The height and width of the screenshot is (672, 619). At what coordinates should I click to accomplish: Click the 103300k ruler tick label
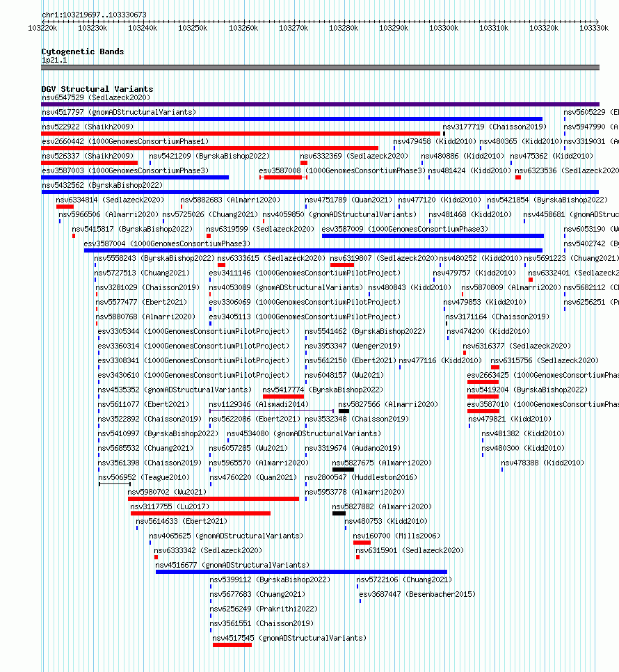click(x=444, y=28)
